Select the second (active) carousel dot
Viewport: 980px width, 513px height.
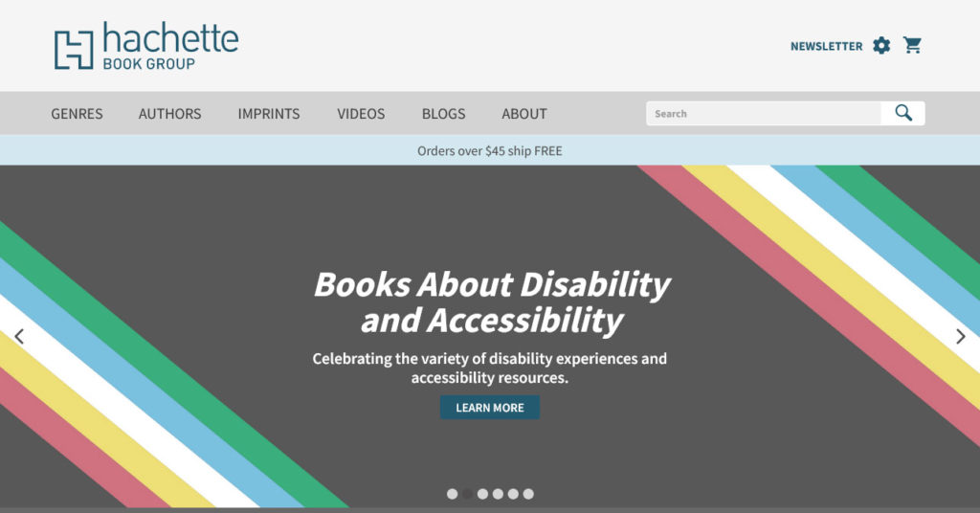click(x=467, y=494)
